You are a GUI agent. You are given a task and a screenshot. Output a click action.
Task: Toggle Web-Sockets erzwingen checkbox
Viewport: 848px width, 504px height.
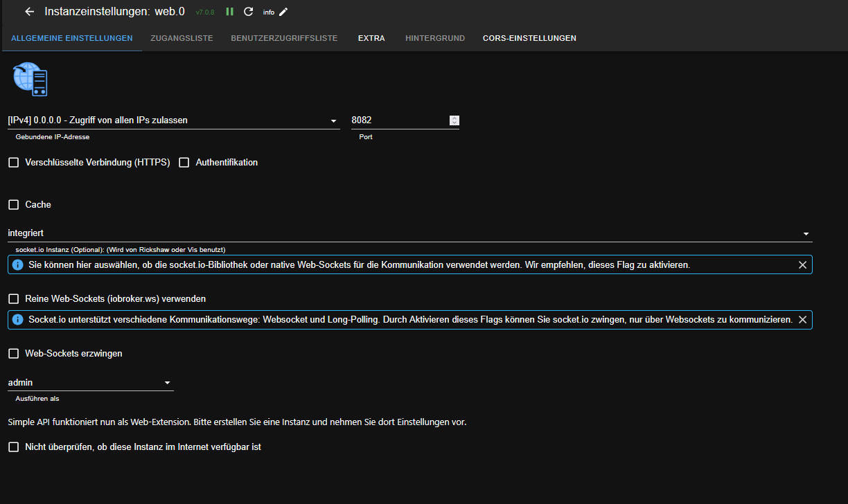(13, 354)
